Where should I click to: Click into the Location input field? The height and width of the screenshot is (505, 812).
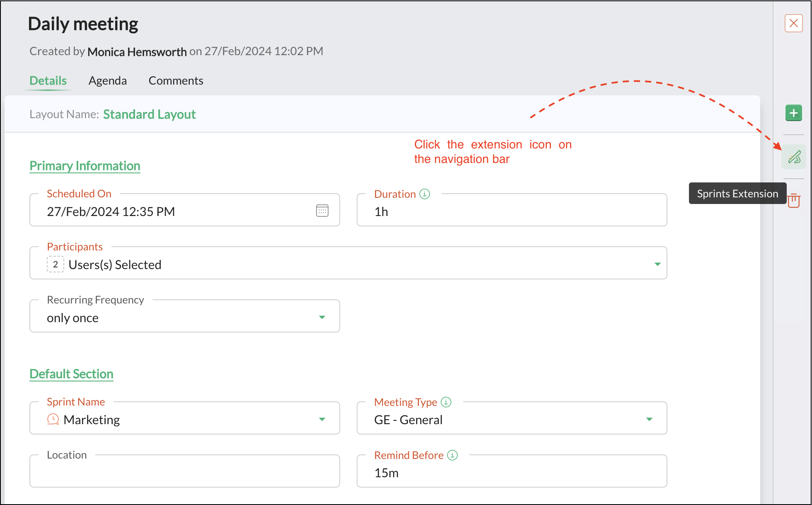point(184,473)
